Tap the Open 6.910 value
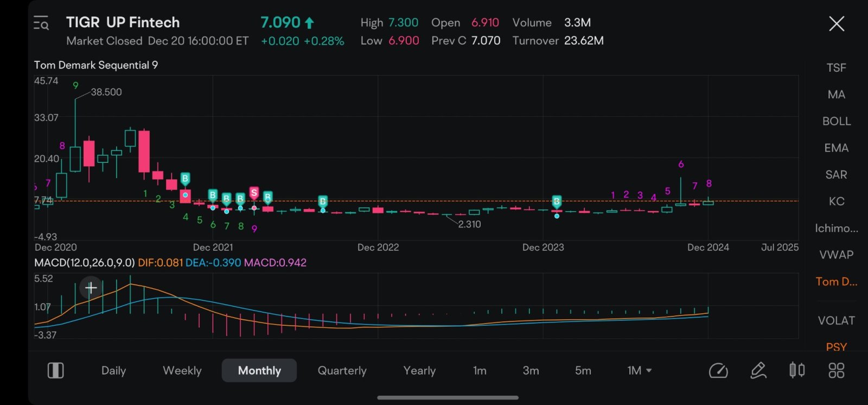Image resolution: width=868 pixels, height=405 pixels. pos(485,23)
